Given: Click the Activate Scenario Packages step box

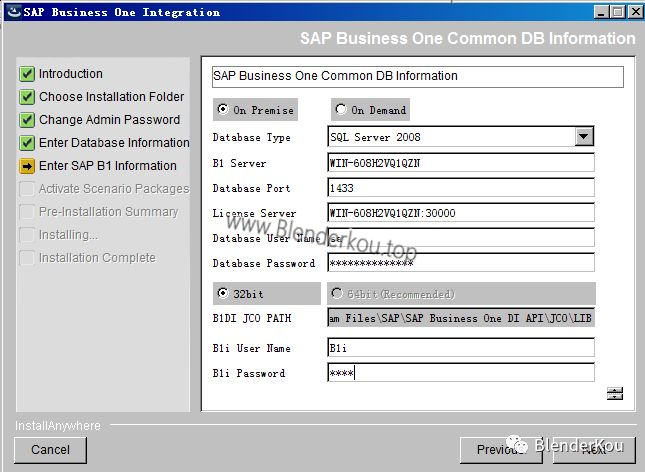Looking at the screenshot, I should point(27,189).
